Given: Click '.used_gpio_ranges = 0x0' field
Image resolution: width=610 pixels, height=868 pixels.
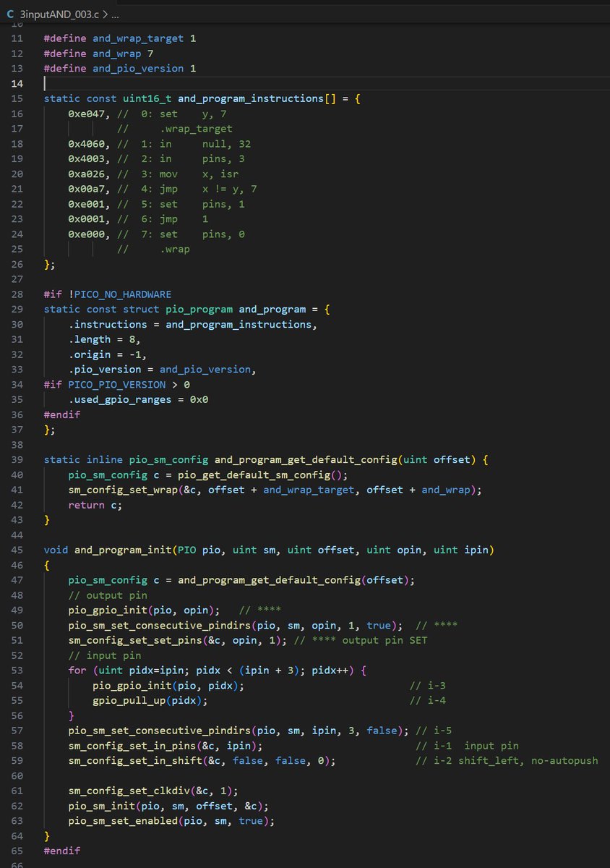Looking at the screenshot, I should tap(138, 400).
